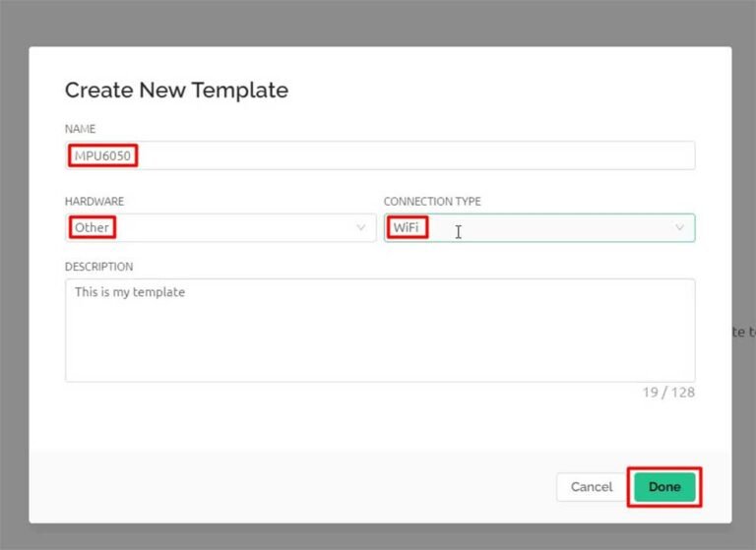756x550 pixels.
Task: Click inside the Description text area
Action: click(380, 330)
